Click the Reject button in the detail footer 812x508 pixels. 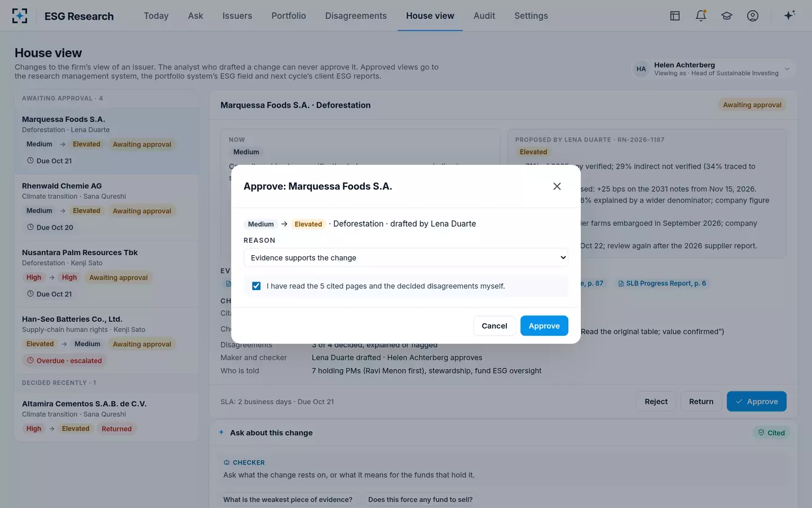tap(656, 401)
